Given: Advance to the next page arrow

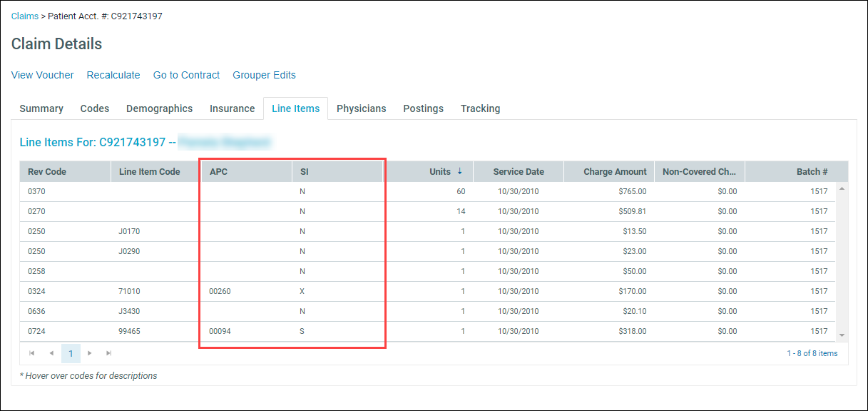Looking at the screenshot, I should pyautogui.click(x=89, y=352).
